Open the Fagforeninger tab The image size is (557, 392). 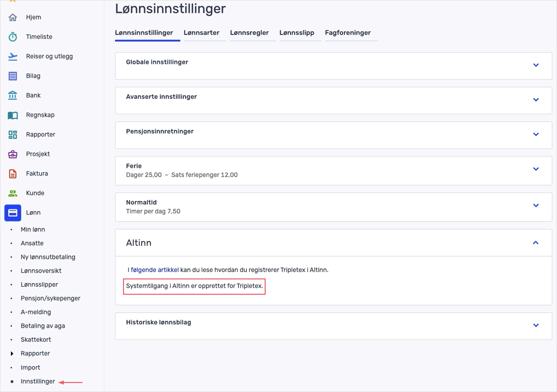tap(348, 33)
